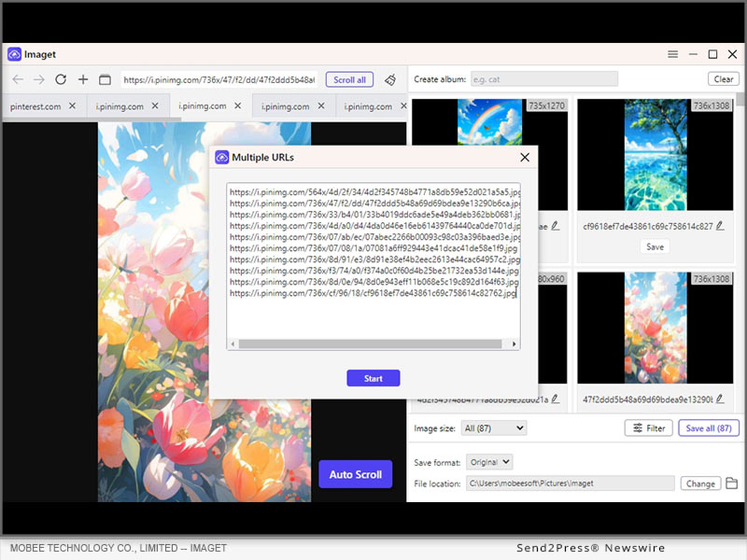Click the browser back arrow
This screenshot has width=747, height=560.
(17, 80)
